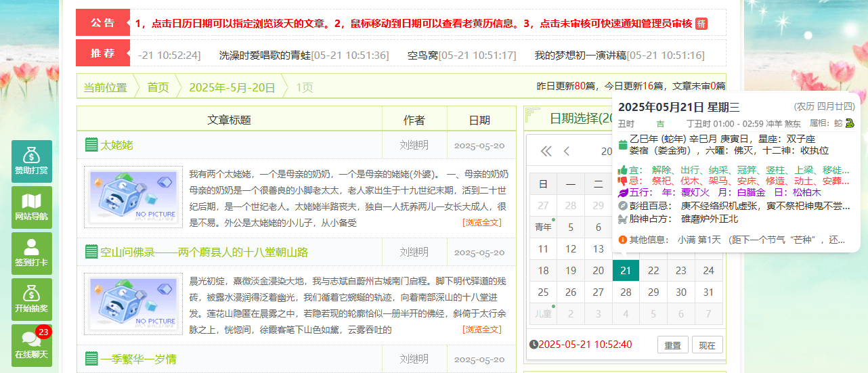Image resolution: width=868 pixels, height=373 pixels.
Task: Click the list icon beside 空山问佛录
Action: tap(91, 253)
